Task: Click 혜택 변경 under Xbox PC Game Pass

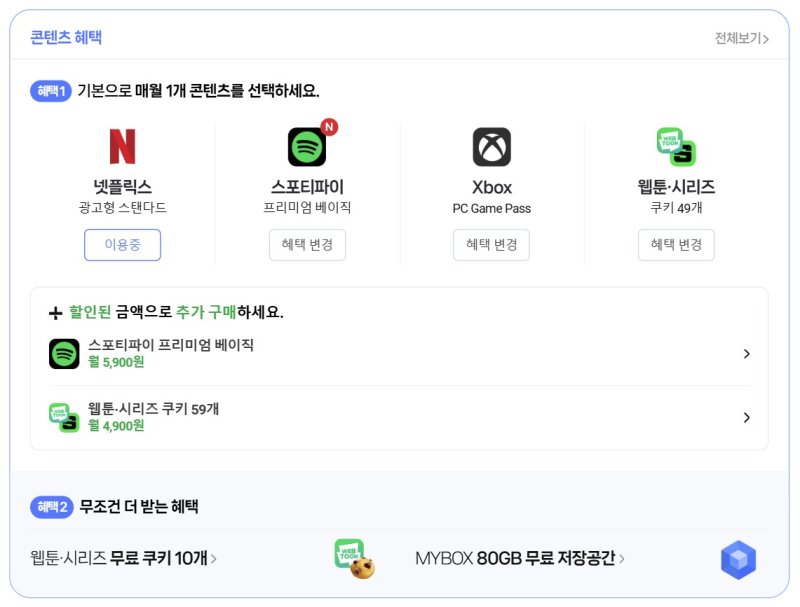Action: 491,244
